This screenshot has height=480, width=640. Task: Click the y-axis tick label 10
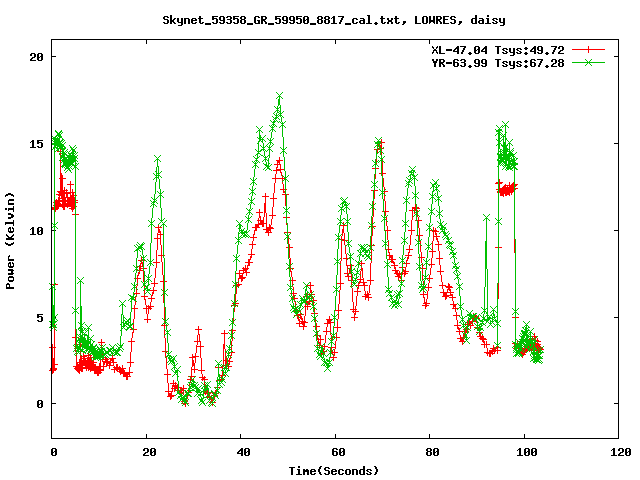(x=36, y=231)
